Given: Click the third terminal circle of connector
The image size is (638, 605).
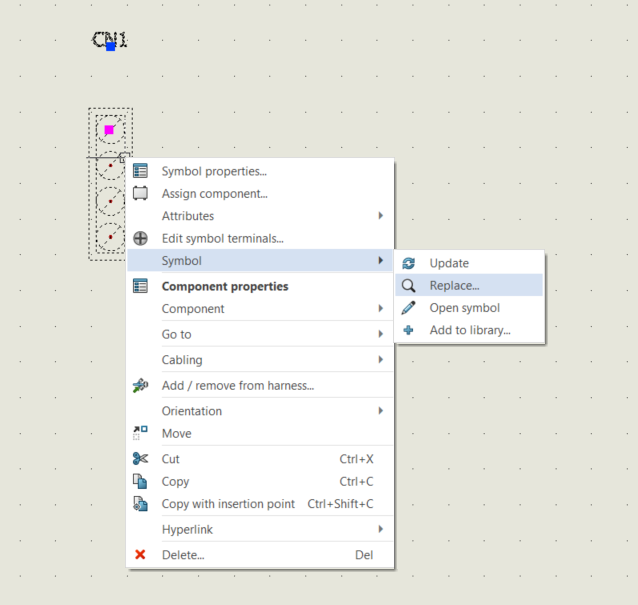Looking at the screenshot, I should [x=110, y=201].
